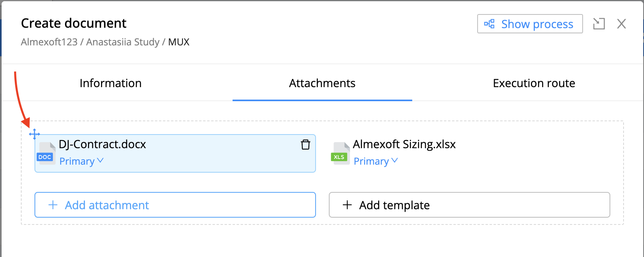Viewport: 644px width, 257px height.
Task: Switch to the Execution route tab
Action: [x=534, y=83]
